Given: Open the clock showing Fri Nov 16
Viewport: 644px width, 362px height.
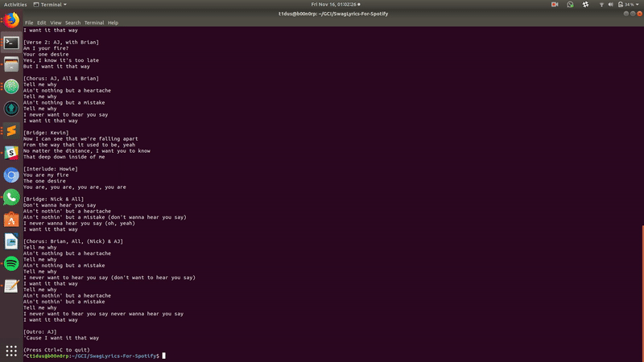Looking at the screenshot, I should (336, 5).
